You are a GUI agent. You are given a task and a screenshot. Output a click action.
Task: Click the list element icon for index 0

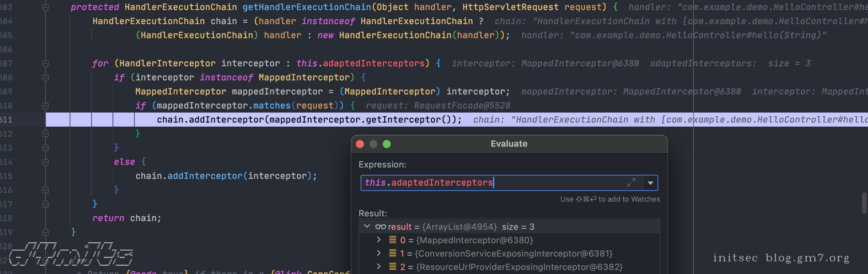392,240
